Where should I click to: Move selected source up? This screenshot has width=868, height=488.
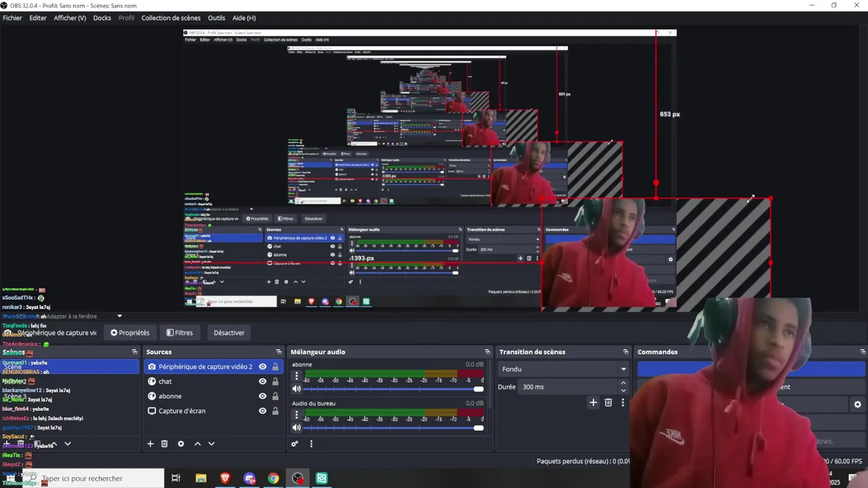(197, 444)
